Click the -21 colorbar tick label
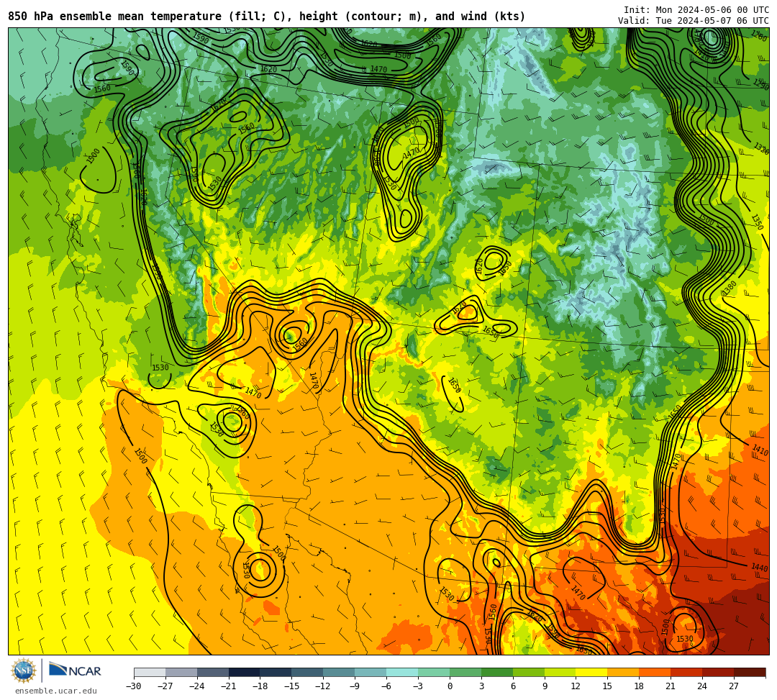 (229, 686)
